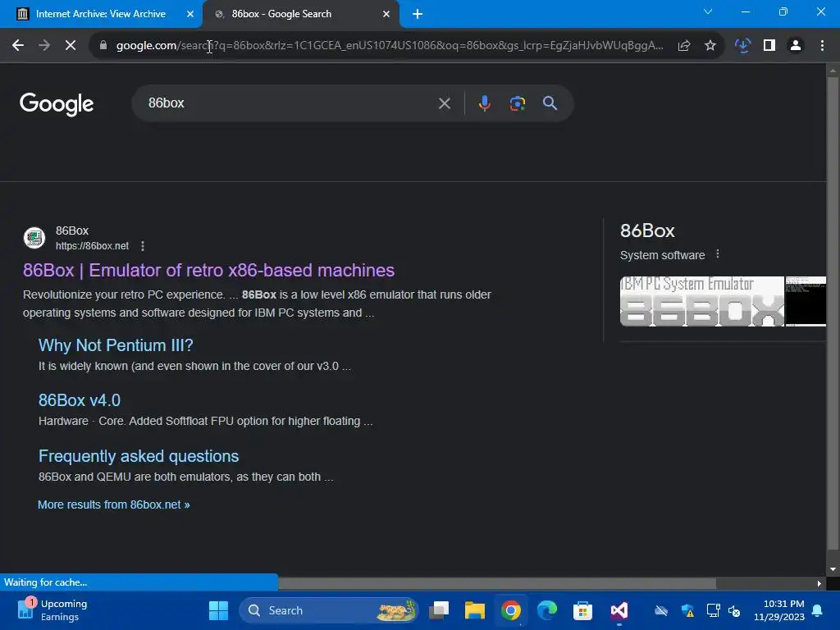Open the Chrome profile menu
Image resolution: width=840 pixels, height=630 pixels.
pyautogui.click(x=796, y=46)
